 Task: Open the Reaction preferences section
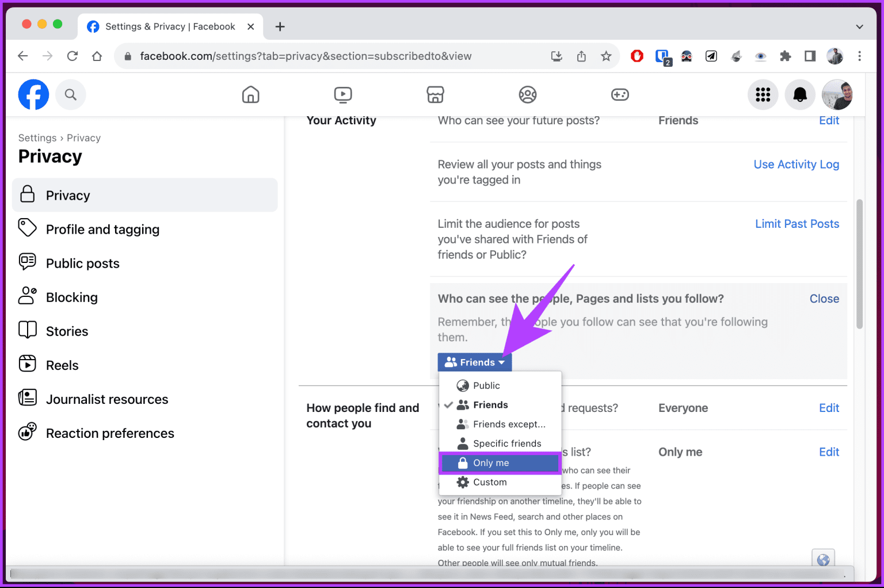[110, 433]
